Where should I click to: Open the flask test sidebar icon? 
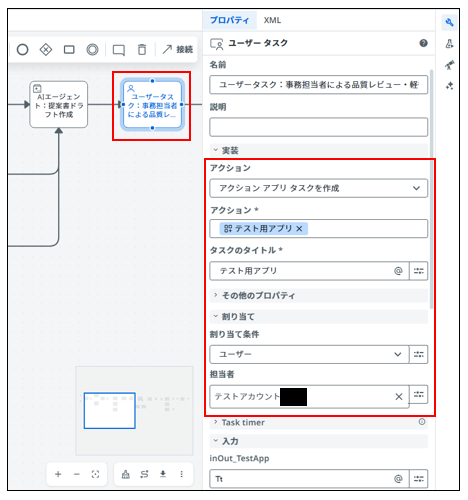tap(449, 44)
